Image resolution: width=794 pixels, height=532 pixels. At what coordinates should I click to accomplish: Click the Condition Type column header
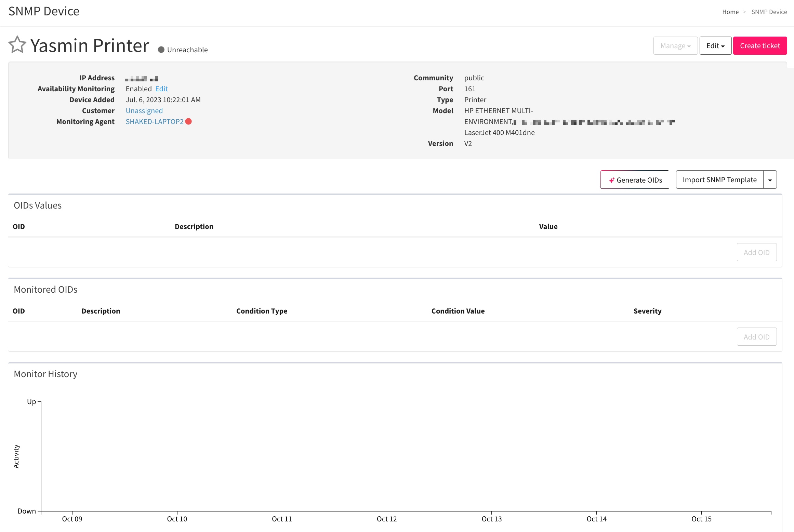pos(262,311)
